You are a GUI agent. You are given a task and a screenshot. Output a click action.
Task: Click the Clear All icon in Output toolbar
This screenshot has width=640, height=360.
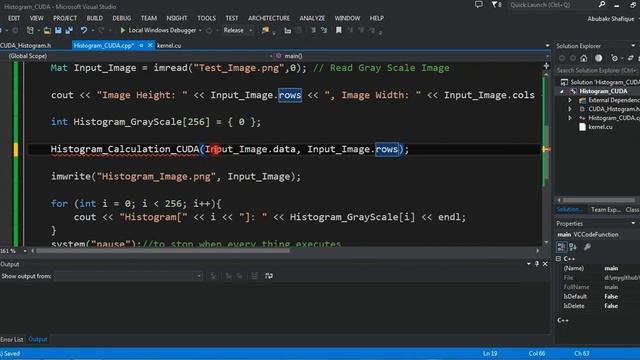254,276
